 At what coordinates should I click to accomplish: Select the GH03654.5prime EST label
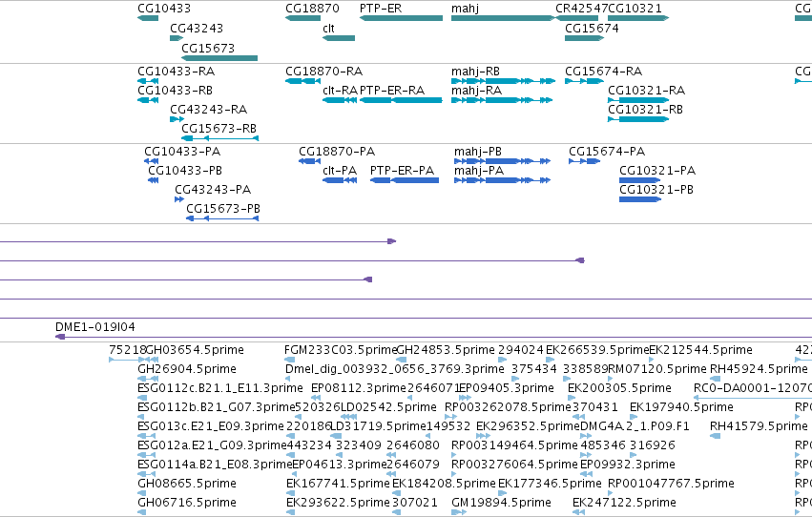point(195,350)
